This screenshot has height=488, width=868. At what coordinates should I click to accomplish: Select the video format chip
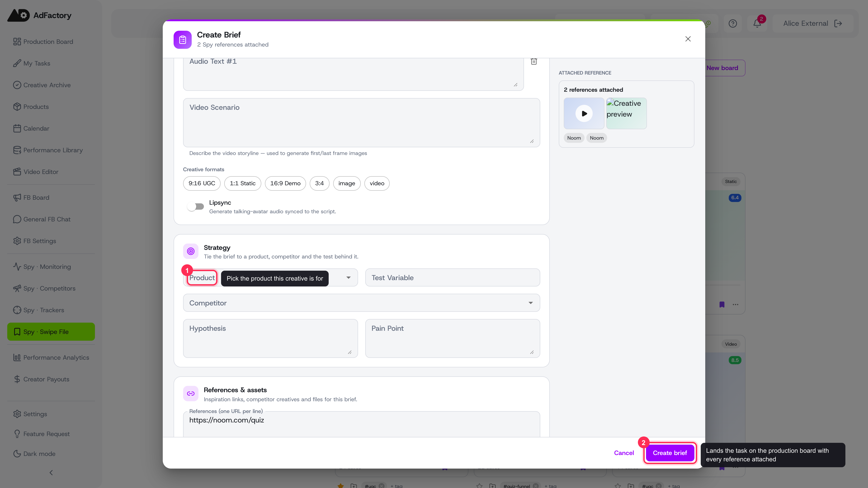(377, 183)
